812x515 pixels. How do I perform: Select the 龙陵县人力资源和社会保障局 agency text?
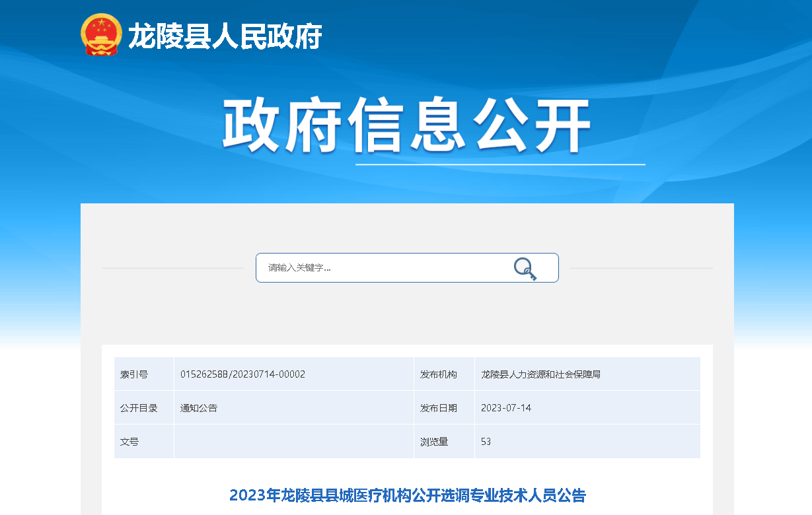point(540,374)
